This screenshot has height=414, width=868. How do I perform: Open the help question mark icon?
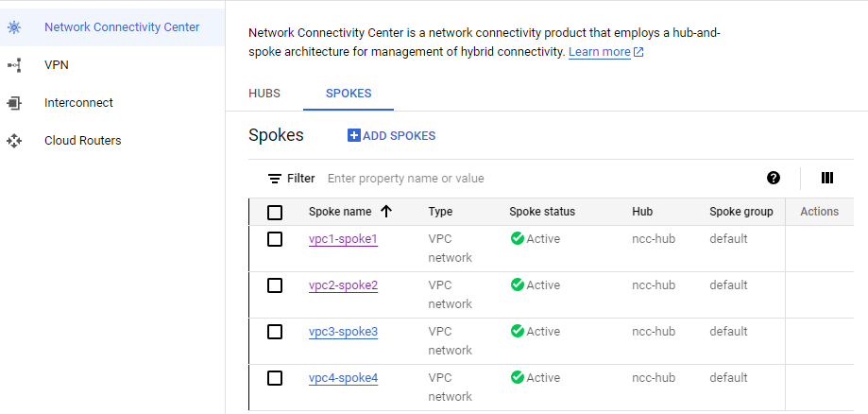coord(774,178)
